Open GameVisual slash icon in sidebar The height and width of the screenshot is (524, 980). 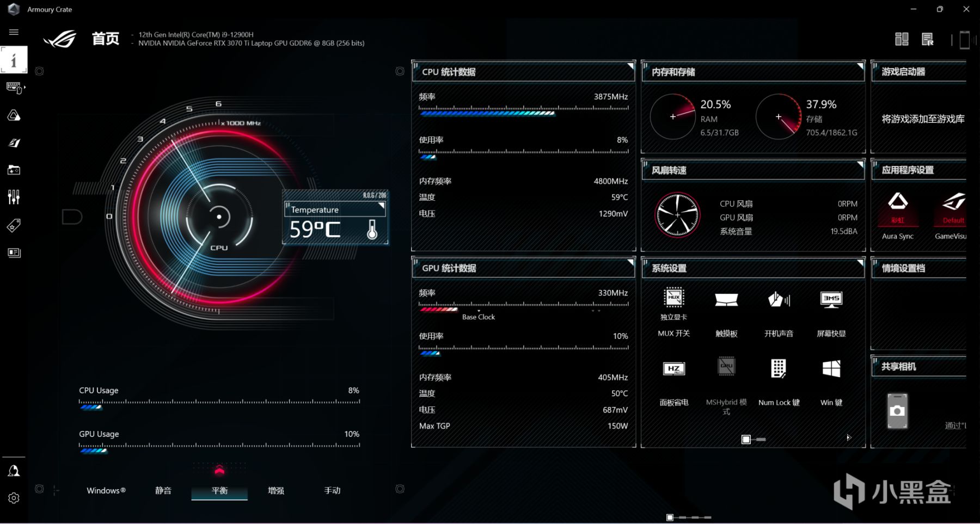pos(14,143)
